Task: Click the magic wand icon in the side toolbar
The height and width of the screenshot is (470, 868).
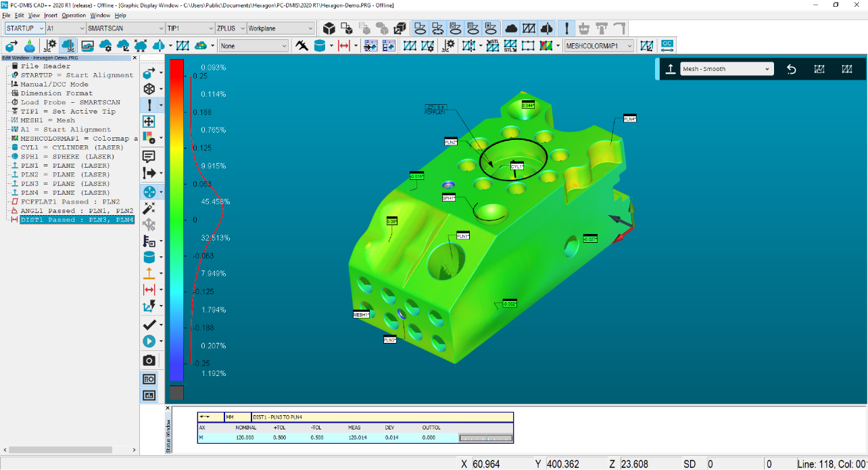Action: pos(149,208)
